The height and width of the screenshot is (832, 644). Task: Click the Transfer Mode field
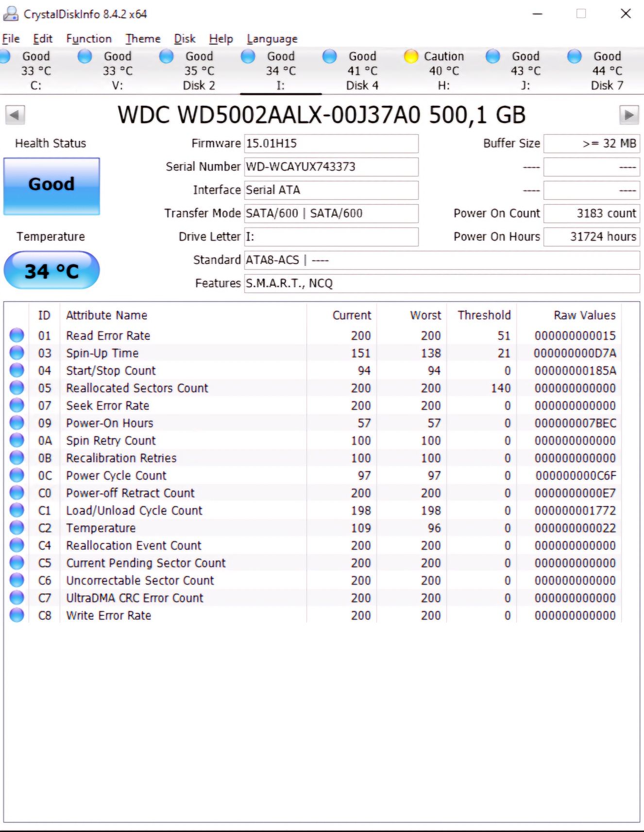click(x=331, y=213)
